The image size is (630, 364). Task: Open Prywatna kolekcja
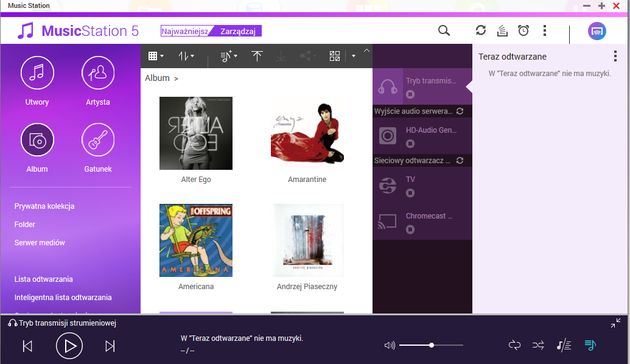[44, 206]
